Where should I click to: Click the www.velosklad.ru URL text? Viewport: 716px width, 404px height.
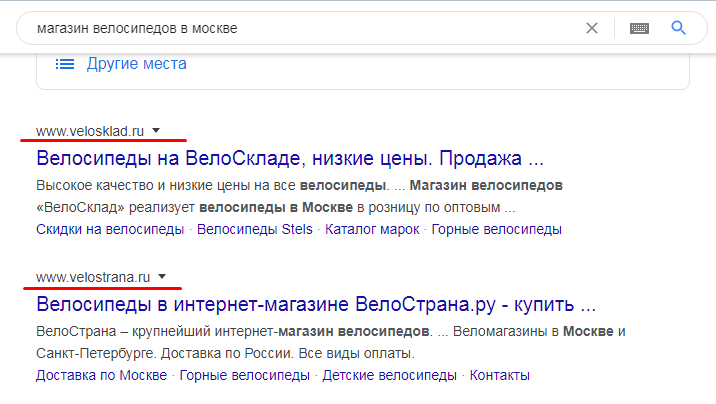pyautogui.click(x=90, y=130)
